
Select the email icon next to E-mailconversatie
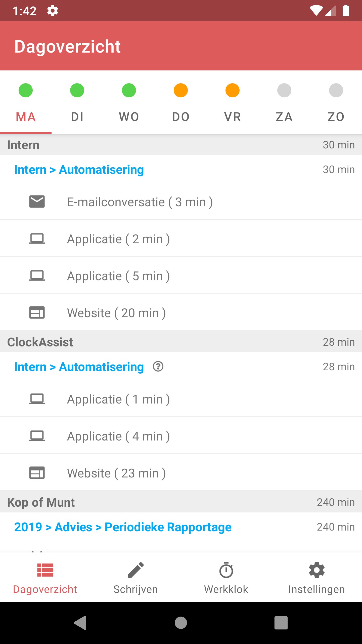click(37, 201)
